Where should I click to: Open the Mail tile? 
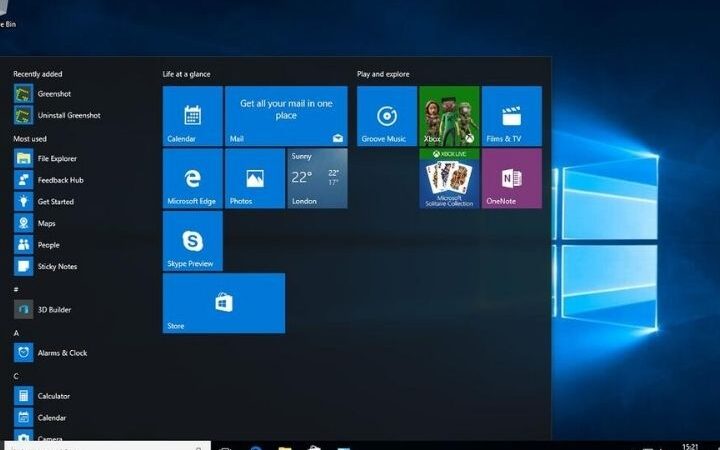pyautogui.click(x=286, y=116)
